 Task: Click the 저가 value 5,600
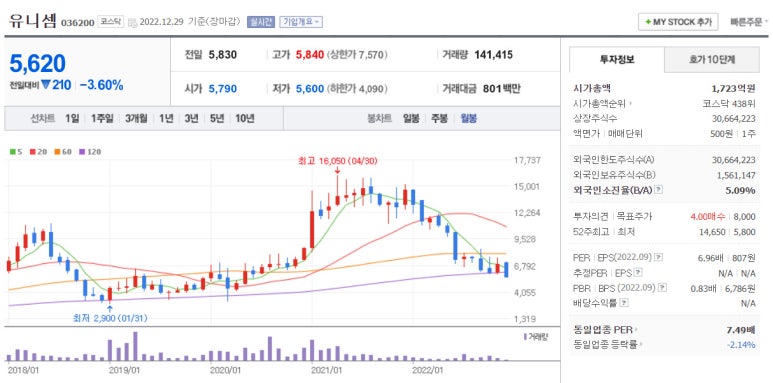[x=310, y=89]
